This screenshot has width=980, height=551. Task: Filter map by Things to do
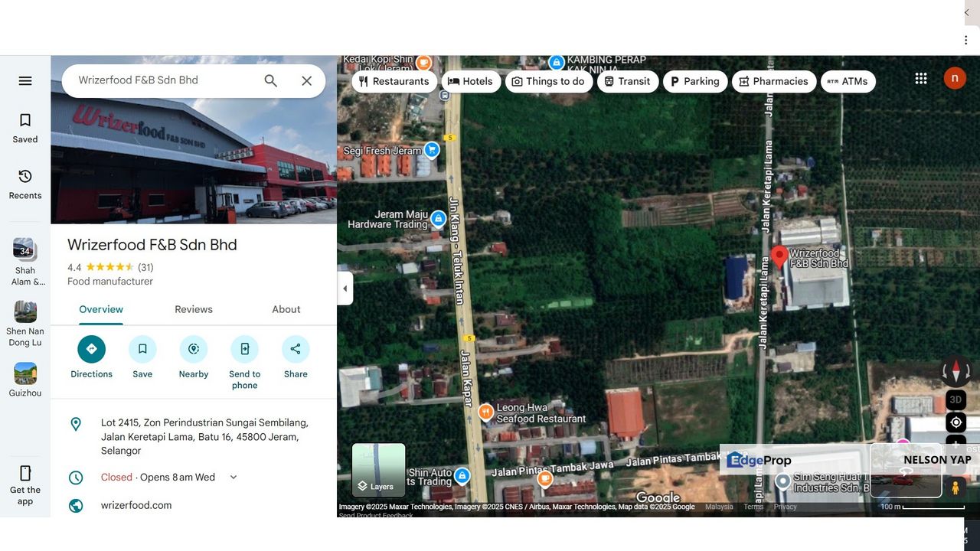pos(549,81)
